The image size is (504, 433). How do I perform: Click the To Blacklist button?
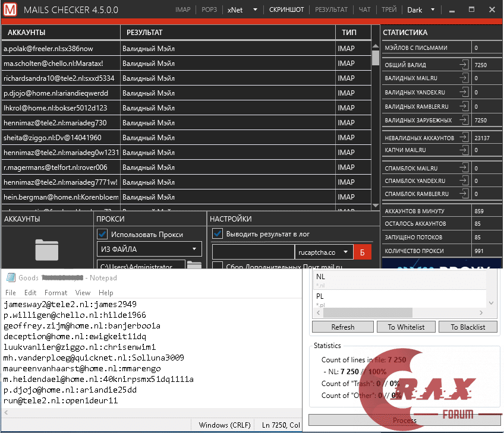(x=468, y=327)
